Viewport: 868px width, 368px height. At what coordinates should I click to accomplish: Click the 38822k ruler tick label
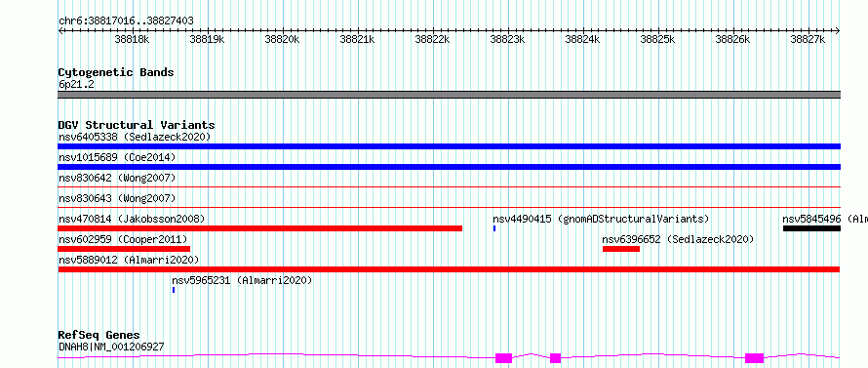coord(432,39)
